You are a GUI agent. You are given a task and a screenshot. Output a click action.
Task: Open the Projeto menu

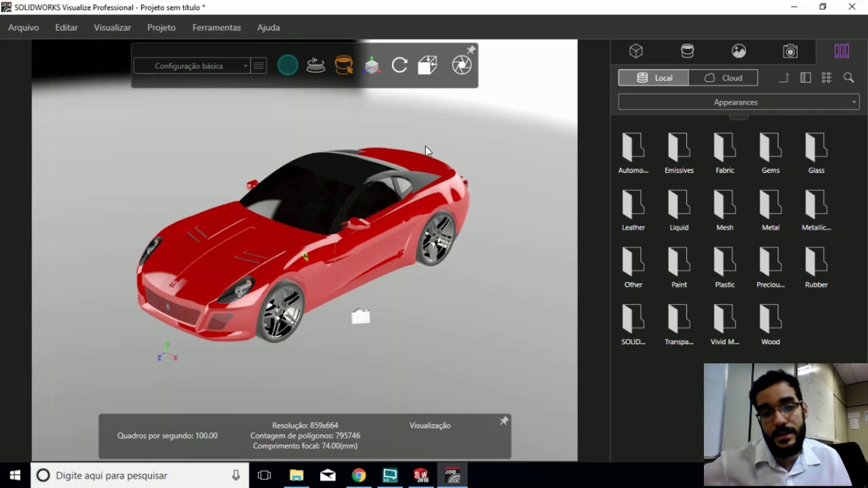pyautogui.click(x=161, y=28)
